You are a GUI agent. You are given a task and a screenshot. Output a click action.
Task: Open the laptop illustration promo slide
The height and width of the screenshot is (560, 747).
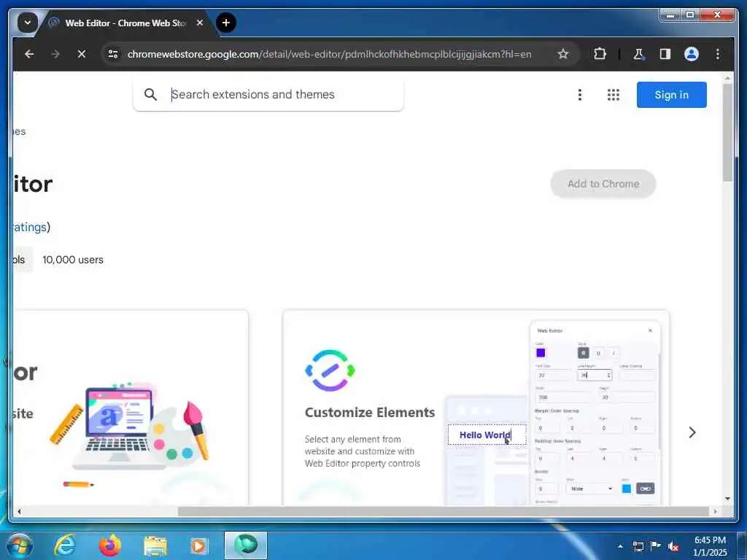(x=131, y=408)
